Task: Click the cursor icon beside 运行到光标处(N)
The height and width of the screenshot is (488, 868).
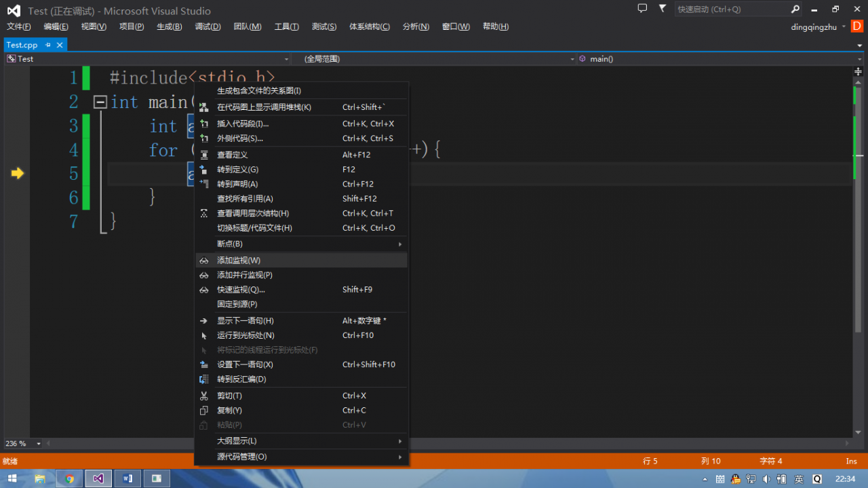Action: (203, 336)
